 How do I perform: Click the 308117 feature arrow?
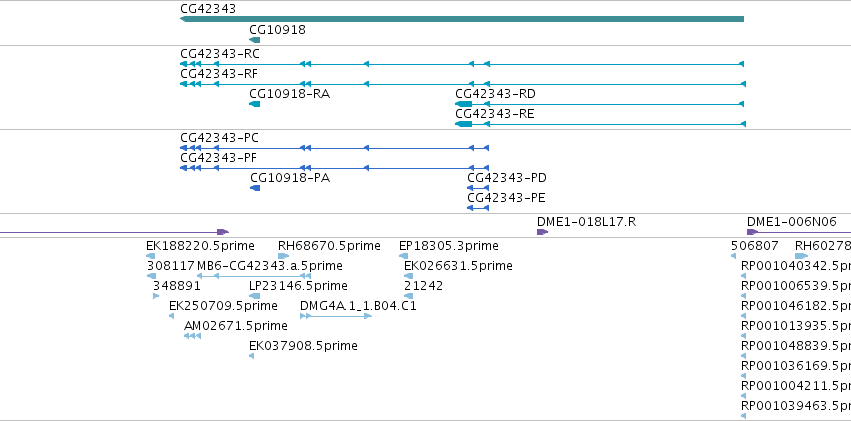point(151,276)
